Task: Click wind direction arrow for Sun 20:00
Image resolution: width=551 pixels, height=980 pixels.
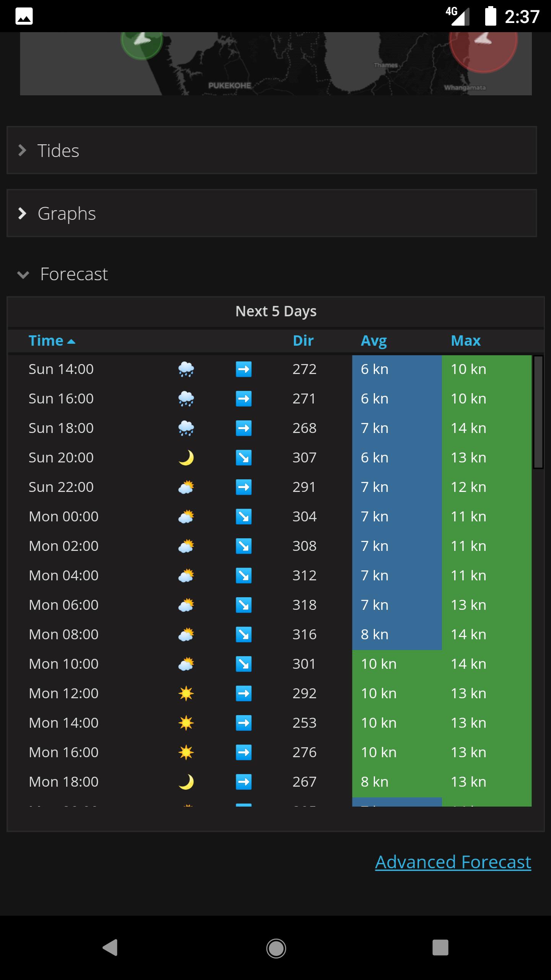Action: tap(244, 458)
